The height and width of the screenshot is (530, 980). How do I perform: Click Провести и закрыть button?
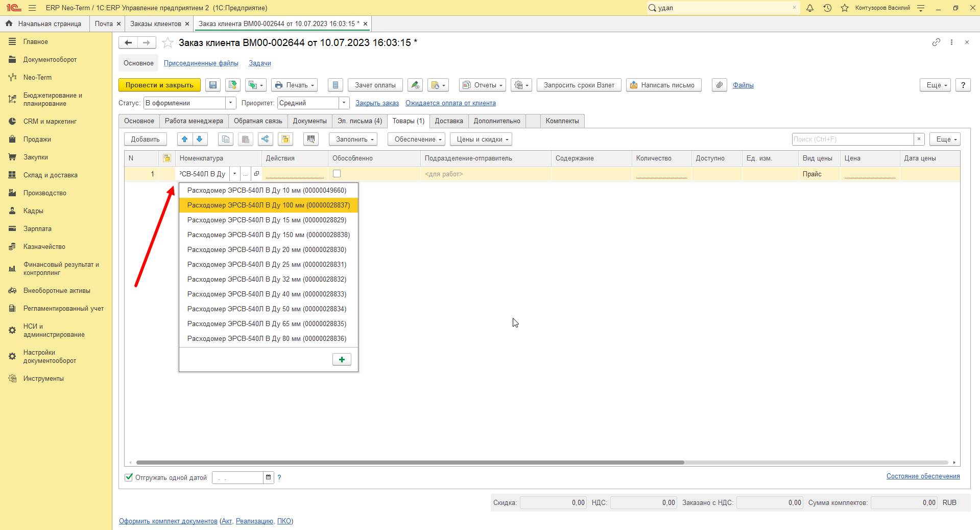point(159,85)
